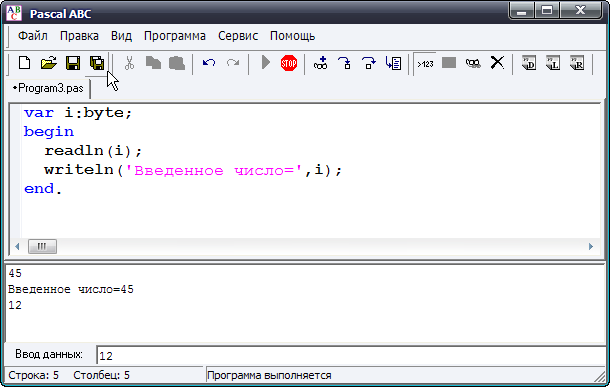The height and width of the screenshot is (387, 610).
Task: Click the 'end.' keyword in code
Action: pyautogui.click(x=43, y=189)
